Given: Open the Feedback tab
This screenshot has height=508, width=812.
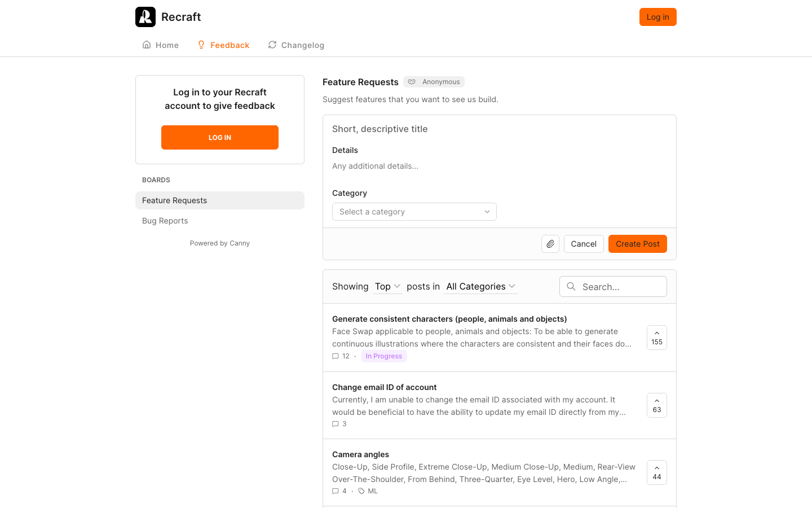Looking at the screenshot, I should coord(223,45).
